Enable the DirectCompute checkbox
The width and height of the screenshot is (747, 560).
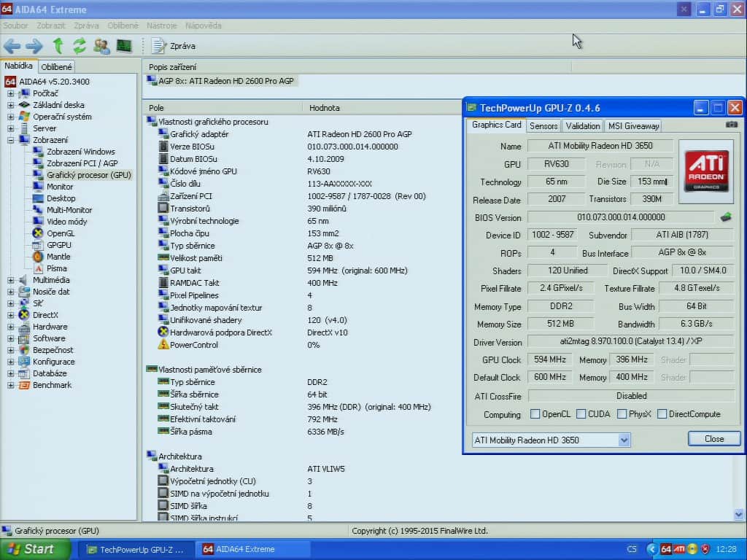coord(662,414)
